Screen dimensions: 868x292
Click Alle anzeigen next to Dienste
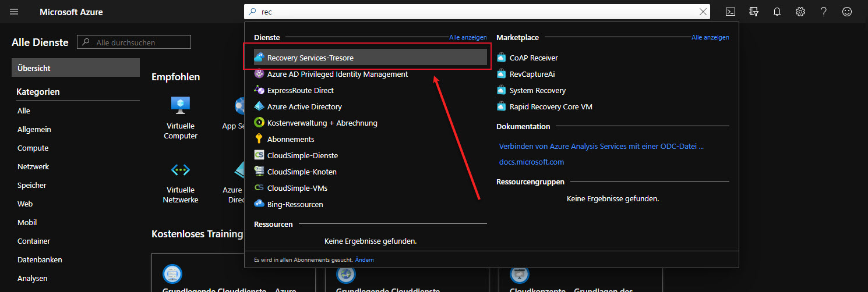(x=468, y=37)
